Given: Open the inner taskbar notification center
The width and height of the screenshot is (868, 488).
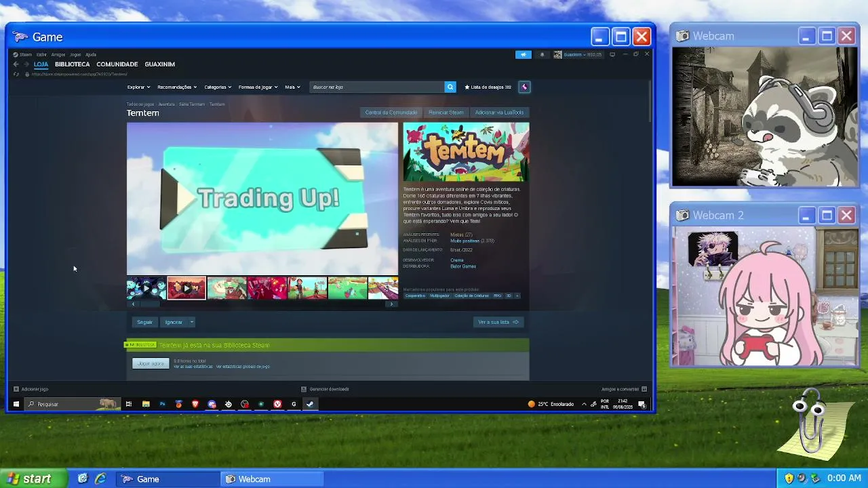Looking at the screenshot, I should (642, 404).
